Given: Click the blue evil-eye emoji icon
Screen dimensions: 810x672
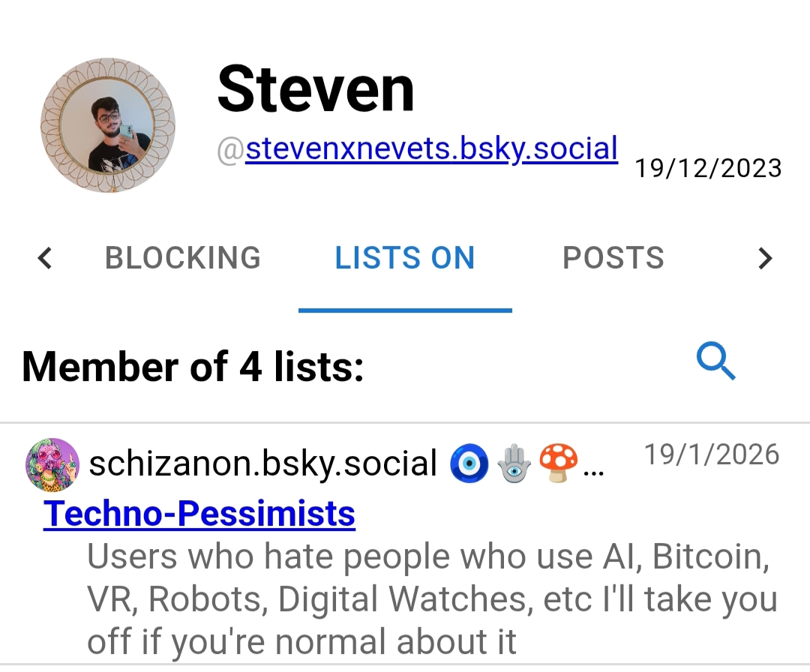Looking at the screenshot, I should (469, 464).
